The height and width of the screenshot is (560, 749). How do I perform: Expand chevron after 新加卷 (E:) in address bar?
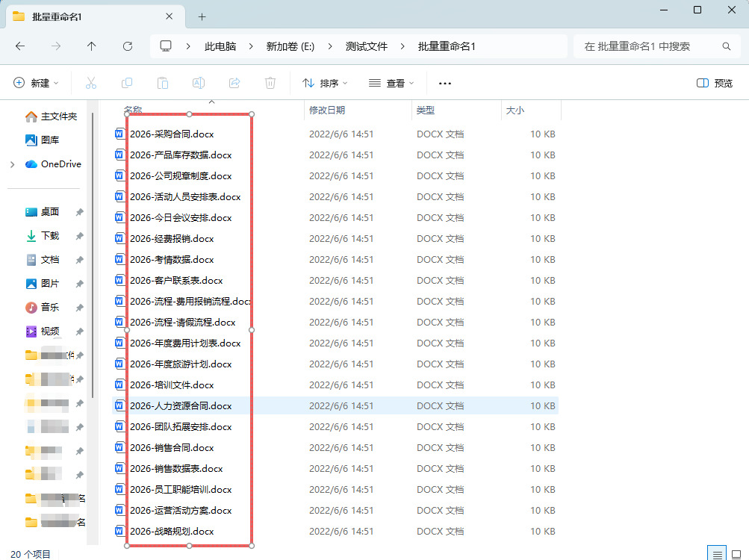point(330,46)
